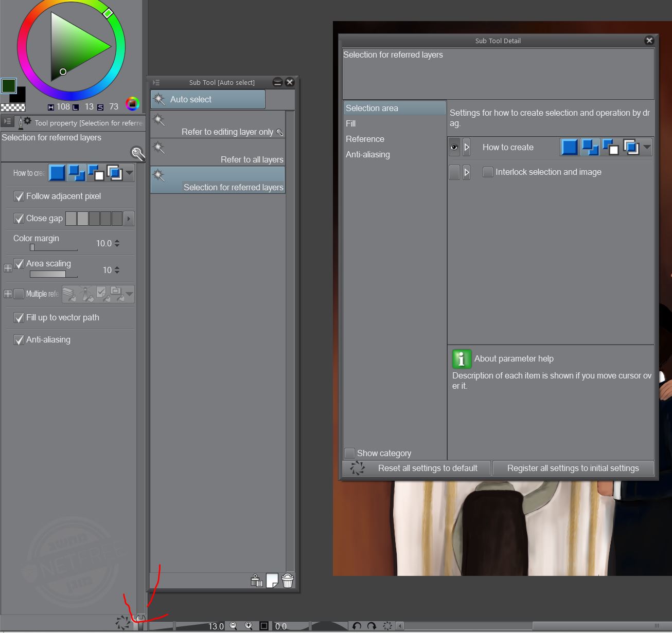672x633 pixels.
Task: Click the Color margin value stepper
Action: pos(117,243)
